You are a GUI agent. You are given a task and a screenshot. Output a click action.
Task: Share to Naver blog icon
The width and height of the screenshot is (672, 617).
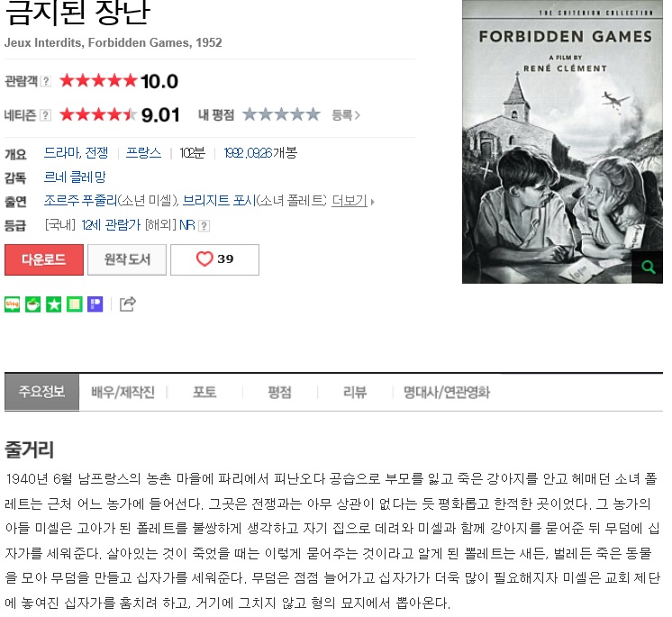(12, 304)
